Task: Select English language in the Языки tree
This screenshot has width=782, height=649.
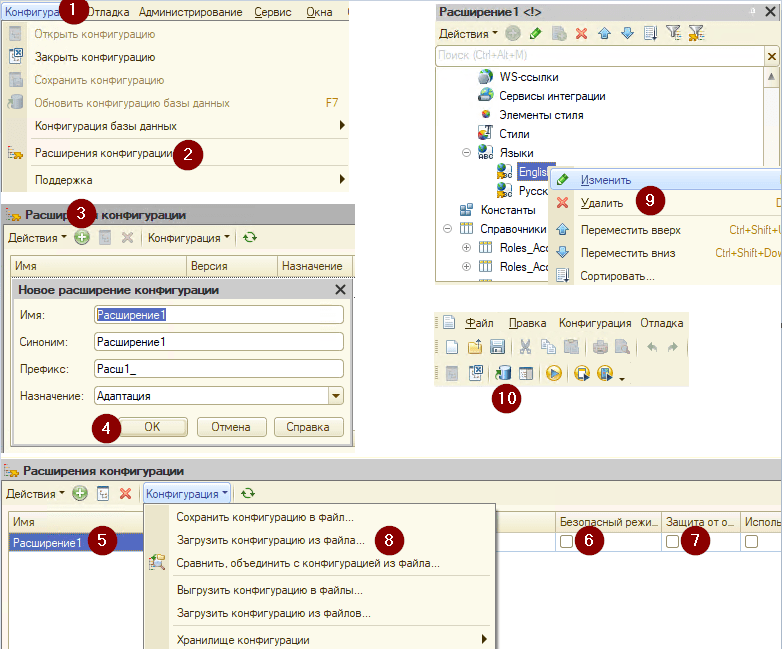Action: coord(534,172)
